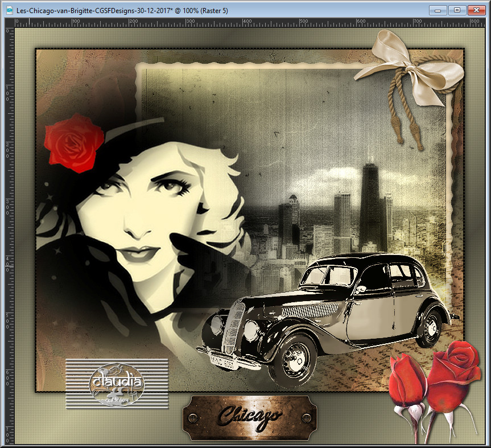Click the top horizontal ruler
This screenshot has height=448, width=491.
[x=250, y=23]
